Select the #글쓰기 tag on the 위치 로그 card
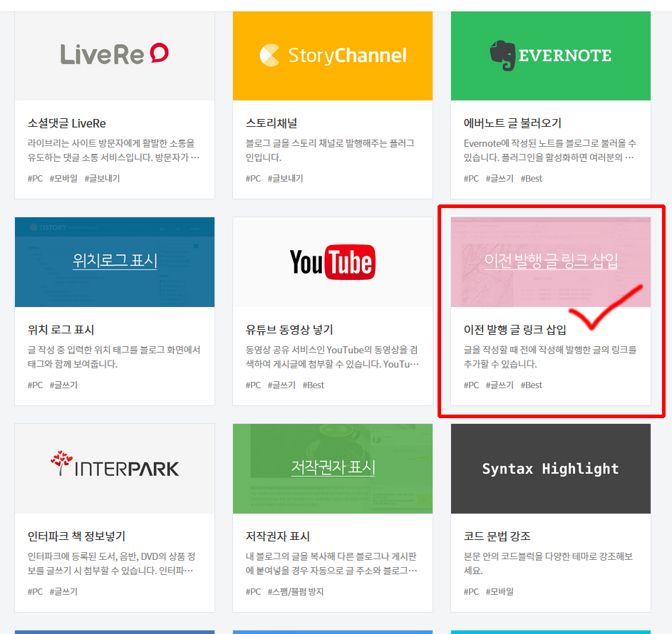The height and width of the screenshot is (634, 672). (63, 385)
